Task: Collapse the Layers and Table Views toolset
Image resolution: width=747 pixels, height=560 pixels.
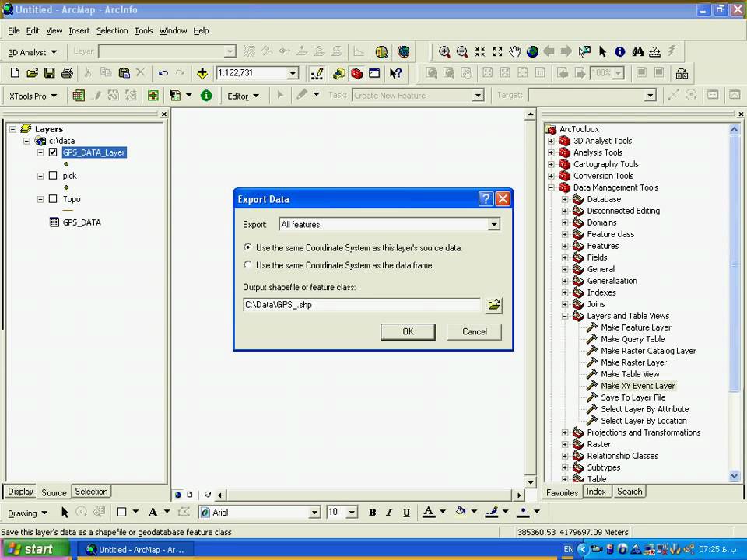Action: (565, 316)
